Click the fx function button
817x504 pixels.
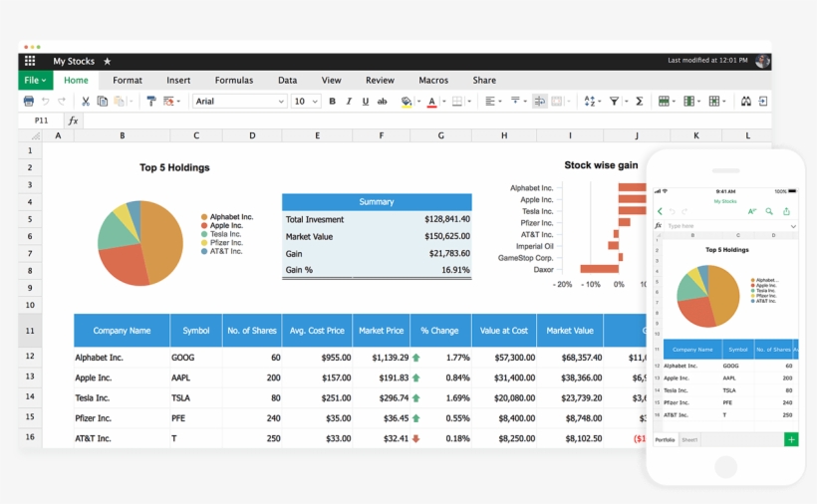(x=74, y=121)
